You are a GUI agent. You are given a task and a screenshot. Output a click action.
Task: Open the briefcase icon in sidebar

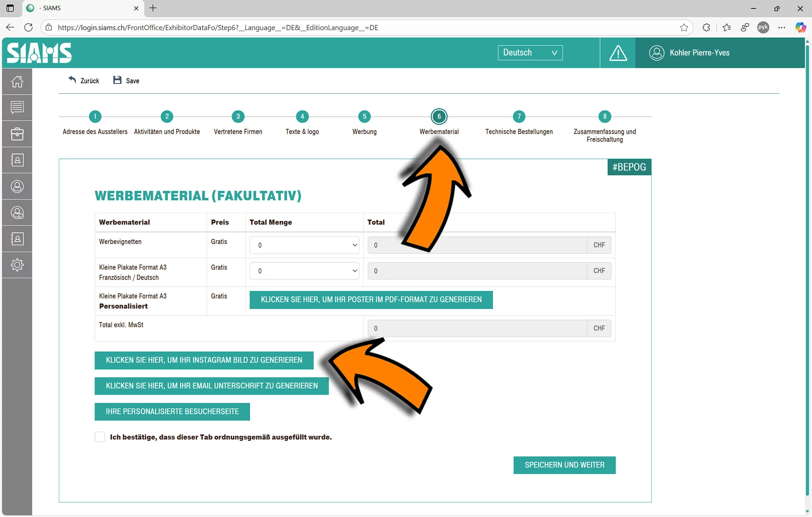[x=17, y=134]
